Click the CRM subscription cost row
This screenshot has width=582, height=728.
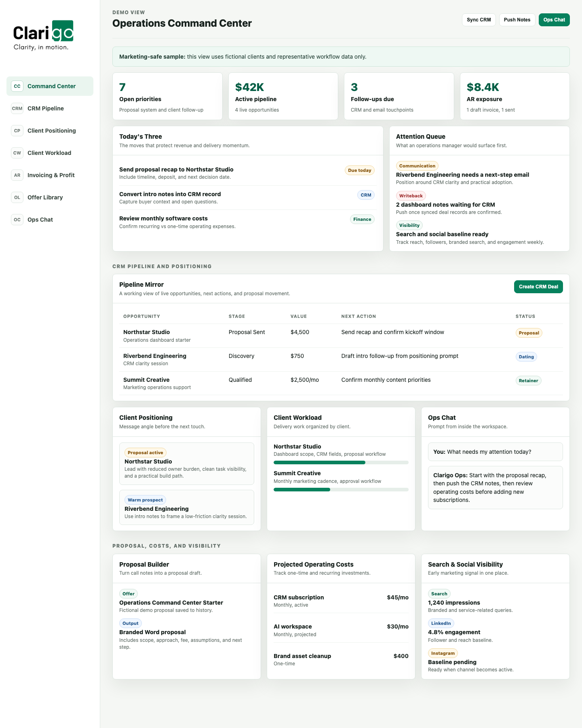[341, 601]
